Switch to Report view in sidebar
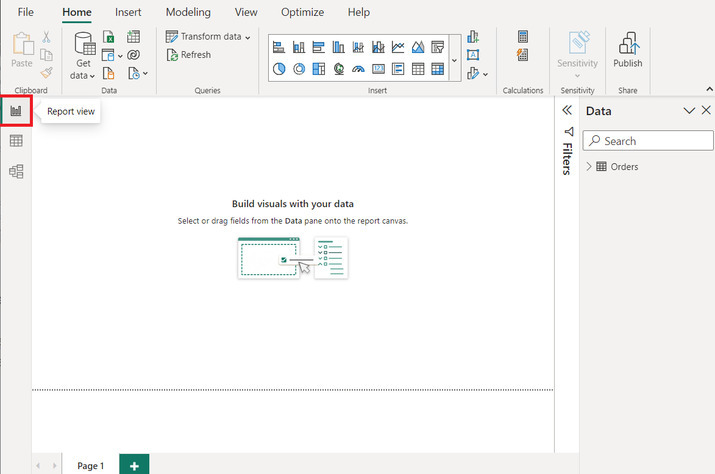This screenshot has width=715, height=474. tap(16, 111)
